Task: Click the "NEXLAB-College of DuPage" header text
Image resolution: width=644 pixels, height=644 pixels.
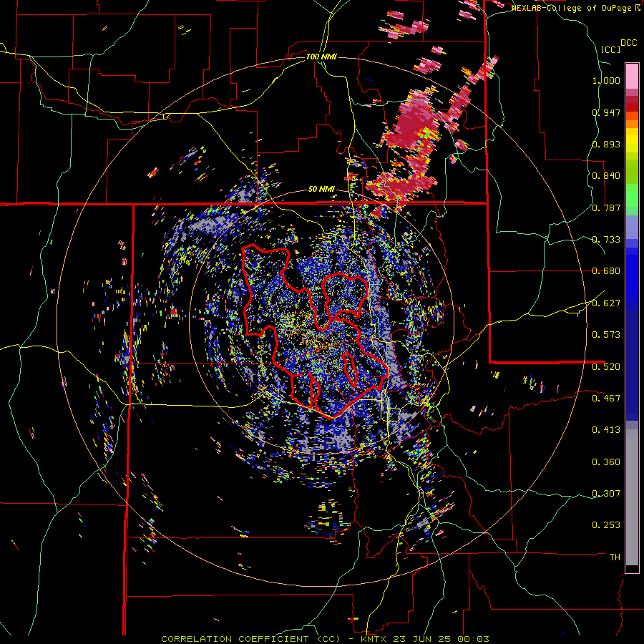Action: click(x=573, y=8)
